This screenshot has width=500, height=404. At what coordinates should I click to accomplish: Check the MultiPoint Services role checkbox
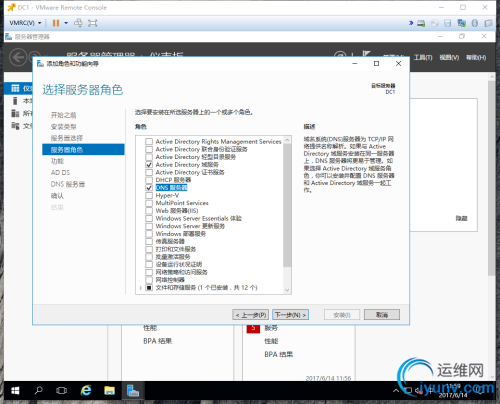coord(149,203)
